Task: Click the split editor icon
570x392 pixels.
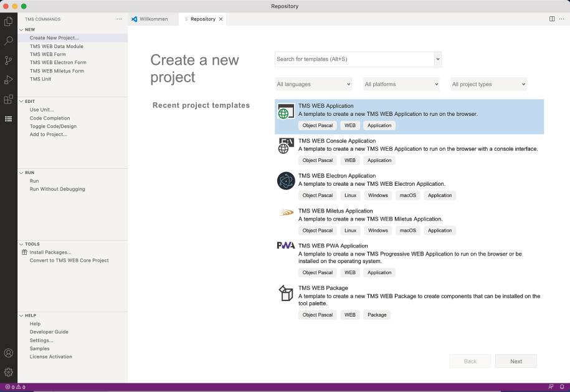Action: point(552,19)
